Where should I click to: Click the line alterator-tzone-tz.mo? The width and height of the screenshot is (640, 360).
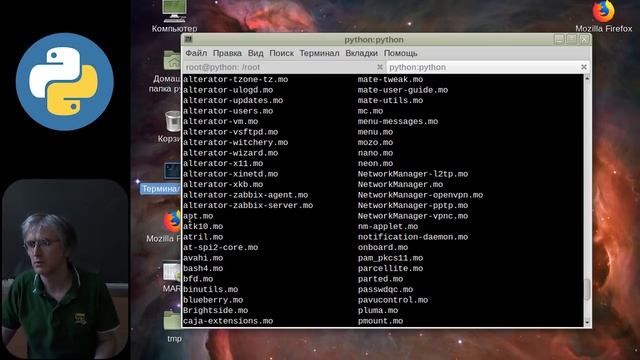click(236, 79)
